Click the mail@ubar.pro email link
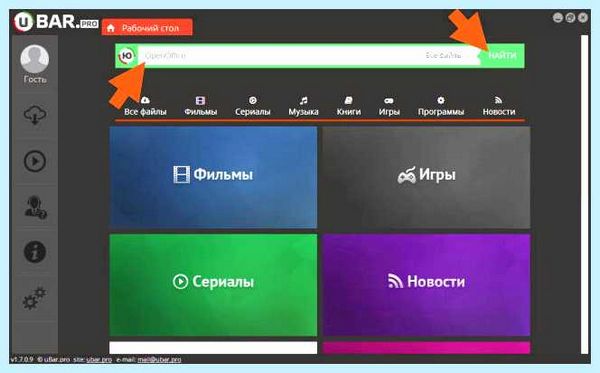Image resolution: width=600 pixels, height=373 pixels. pyautogui.click(x=159, y=360)
